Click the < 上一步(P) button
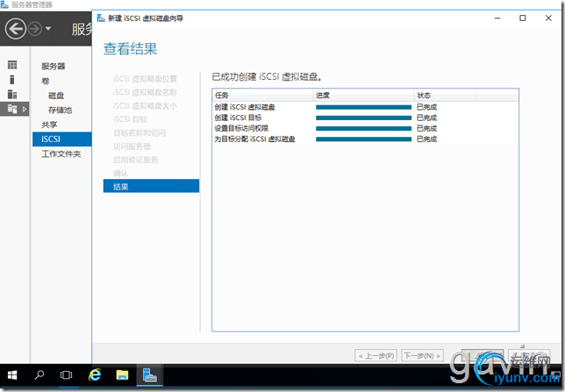 coord(375,356)
